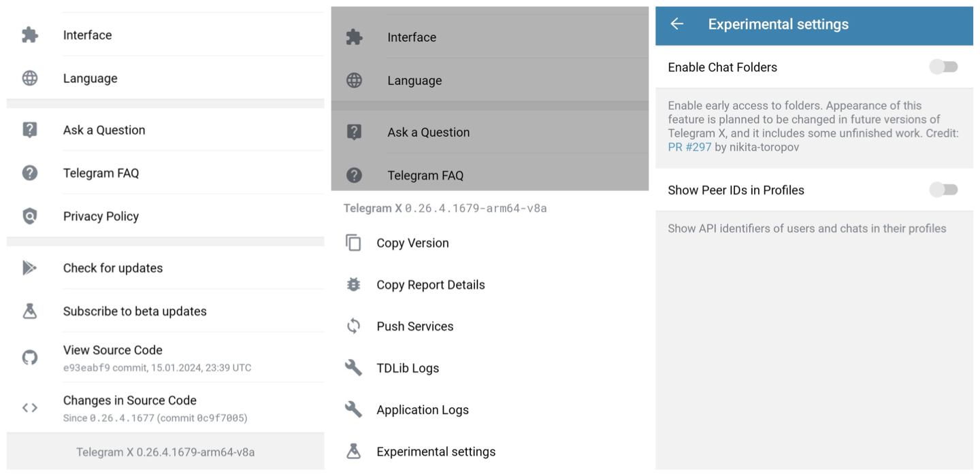Click the GitHub icon next to View Source Code
The image size is (980, 476).
pyautogui.click(x=30, y=356)
